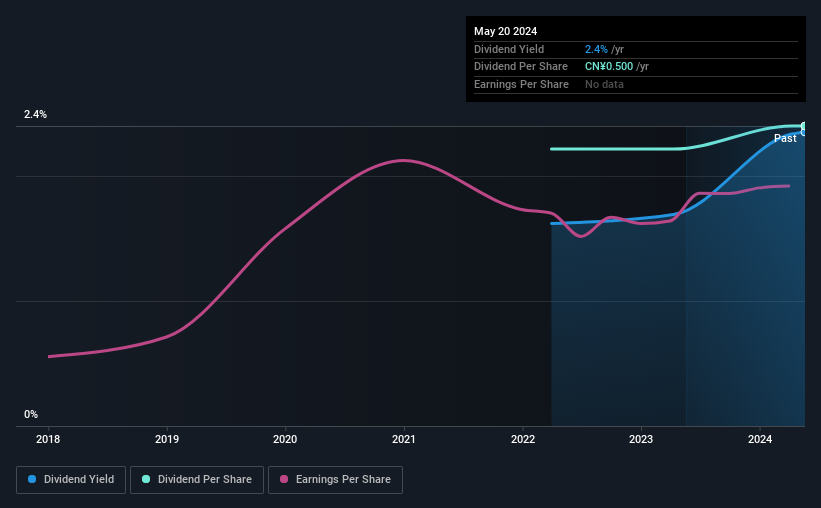Select the 2023 x-axis label
This screenshot has width=821, height=508.
click(x=641, y=439)
